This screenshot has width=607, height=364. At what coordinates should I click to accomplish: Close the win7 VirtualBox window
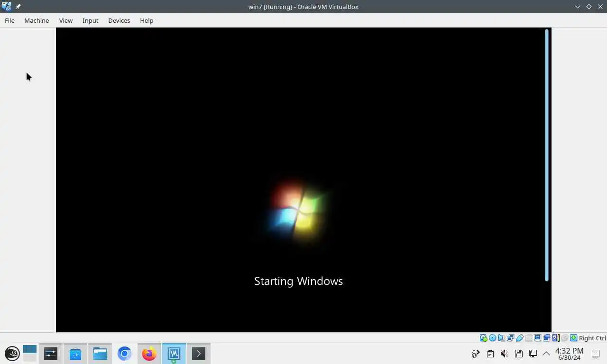click(x=600, y=7)
